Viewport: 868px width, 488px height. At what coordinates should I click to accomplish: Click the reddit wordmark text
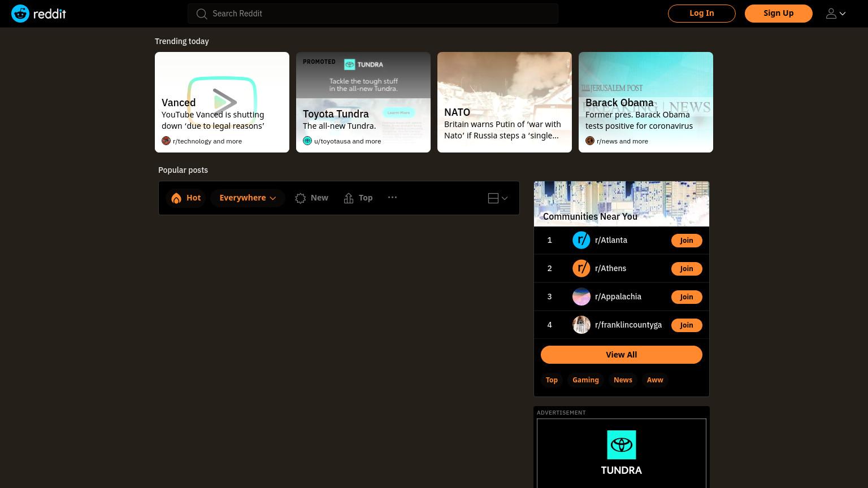click(x=50, y=14)
